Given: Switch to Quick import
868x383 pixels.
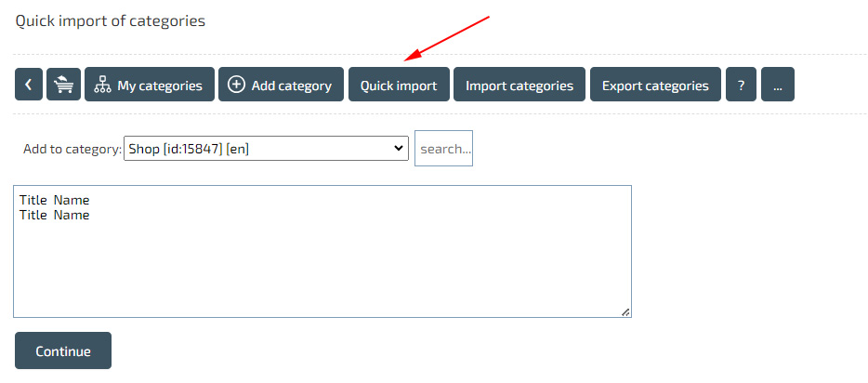Looking at the screenshot, I should click(399, 86).
